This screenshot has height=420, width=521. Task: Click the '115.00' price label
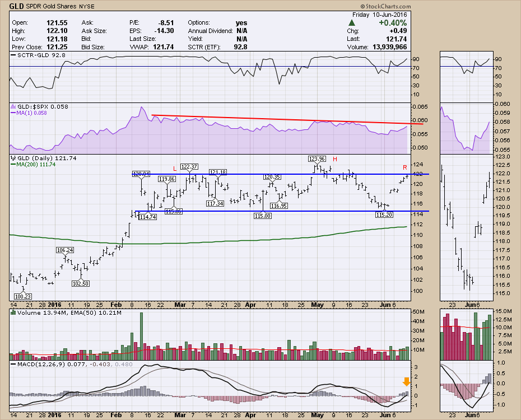[x=263, y=216]
